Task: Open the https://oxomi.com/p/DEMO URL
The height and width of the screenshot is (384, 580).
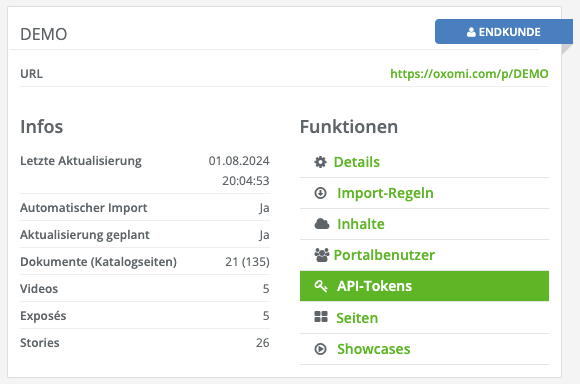Action: tap(469, 74)
